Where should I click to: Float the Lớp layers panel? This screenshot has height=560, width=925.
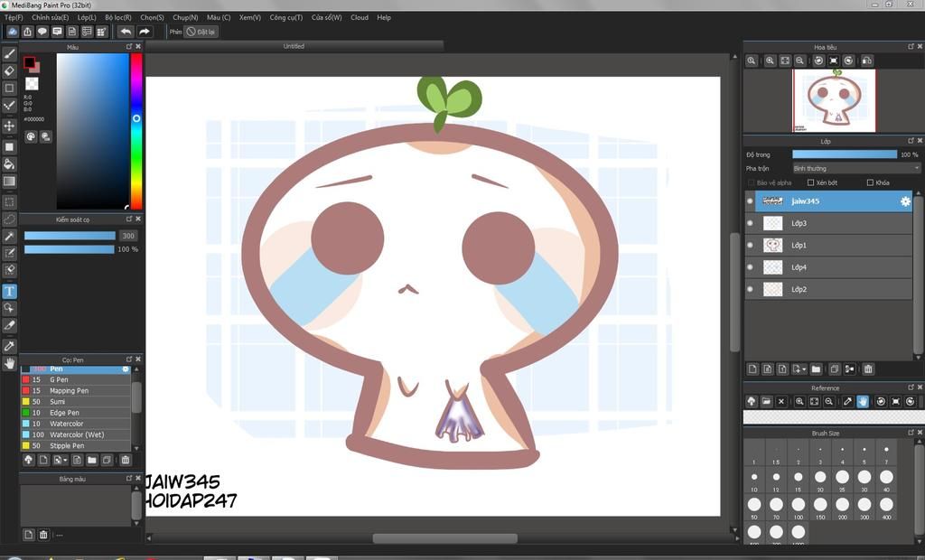(x=911, y=140)
